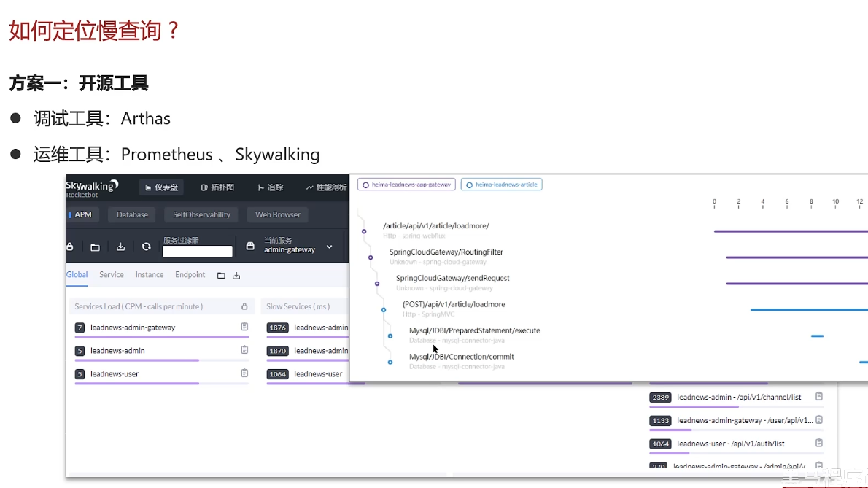Select the Web Browser dashboard tab
The width and height of the screenshot is (868, 488).
pyautogui.click(x=278, y=214)
